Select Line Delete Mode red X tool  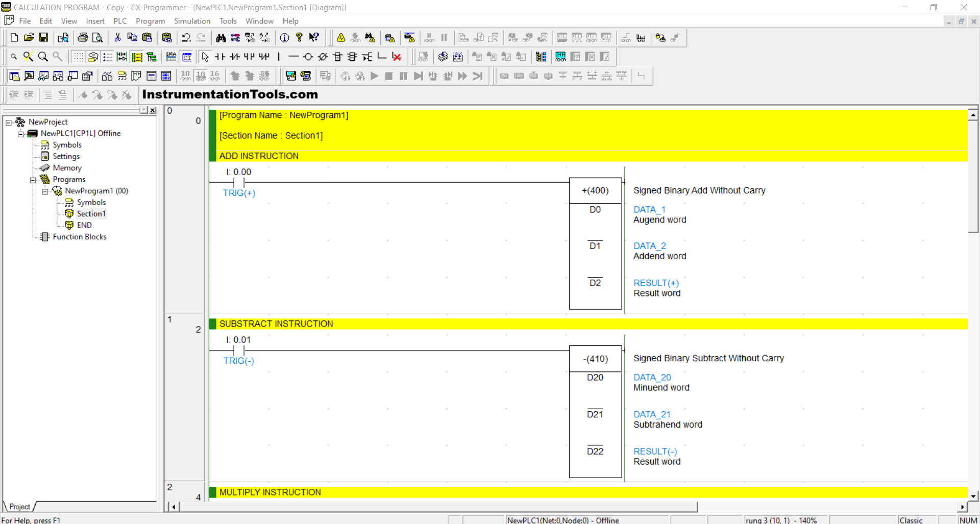(397, 57)
